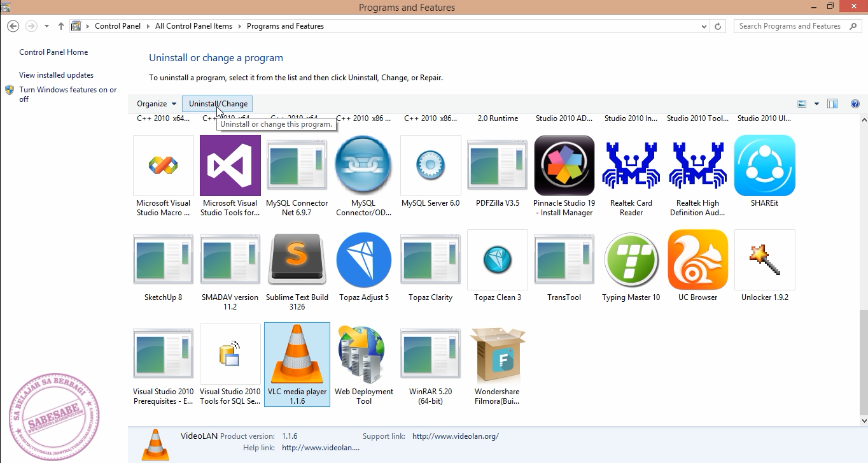Go up one level with up arrow
This screenshot has width=868, height=463.
[61, 26]
